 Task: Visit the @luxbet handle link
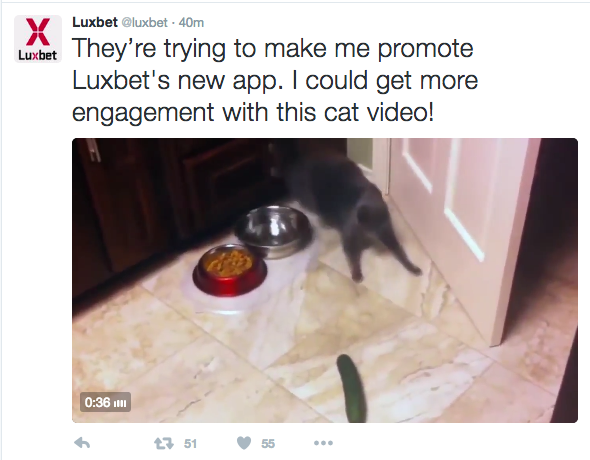click(x=144, y=23)
